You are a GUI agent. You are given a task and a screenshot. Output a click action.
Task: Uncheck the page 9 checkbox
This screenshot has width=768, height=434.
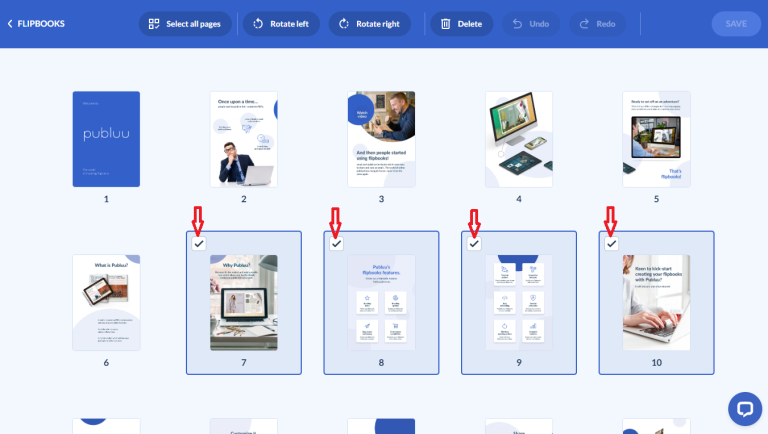pos(474,243)
